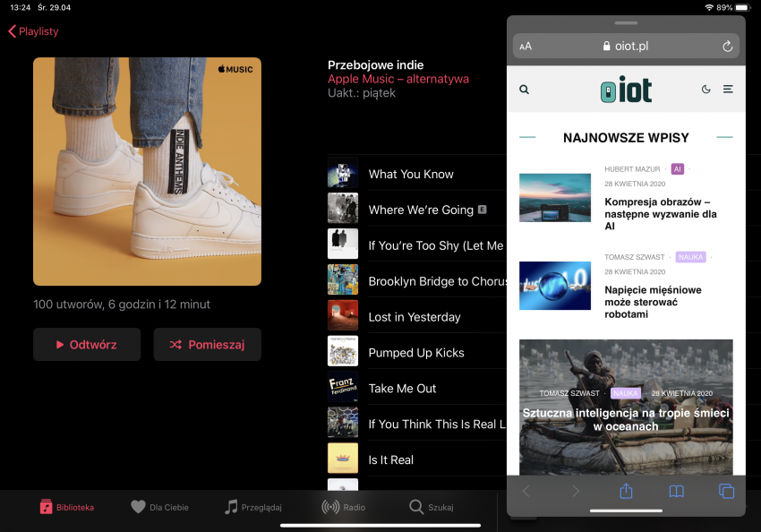Open article Napięcie mięśniowe może sterować robotami
761x532 pixels.
point(653,302)
